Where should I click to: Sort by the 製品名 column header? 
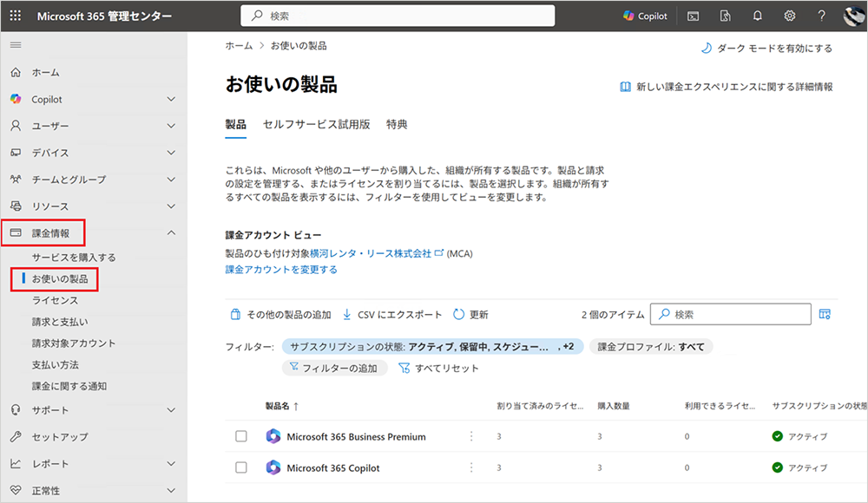tap(282, 406)
